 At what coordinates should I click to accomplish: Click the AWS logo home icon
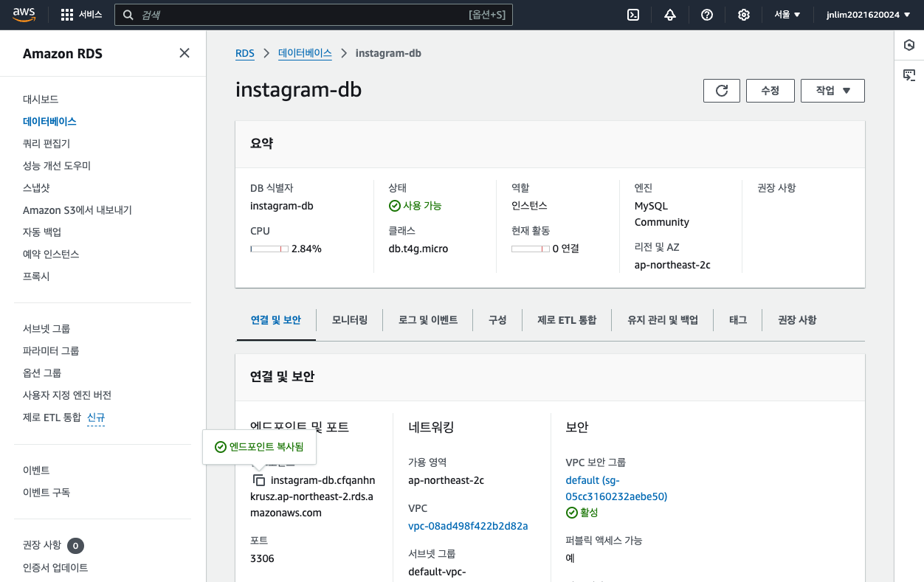click(x=24, y=15)
